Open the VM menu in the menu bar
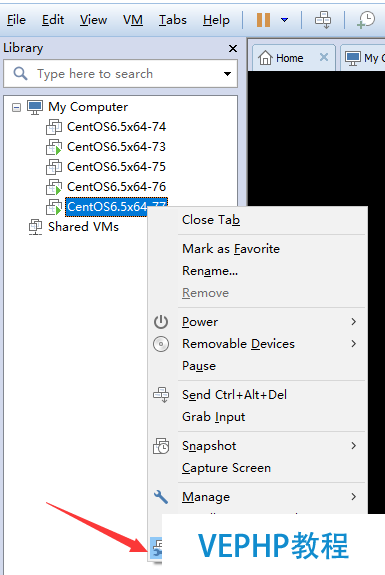This screenshot has width=385, height=575. tap(133, 20)
